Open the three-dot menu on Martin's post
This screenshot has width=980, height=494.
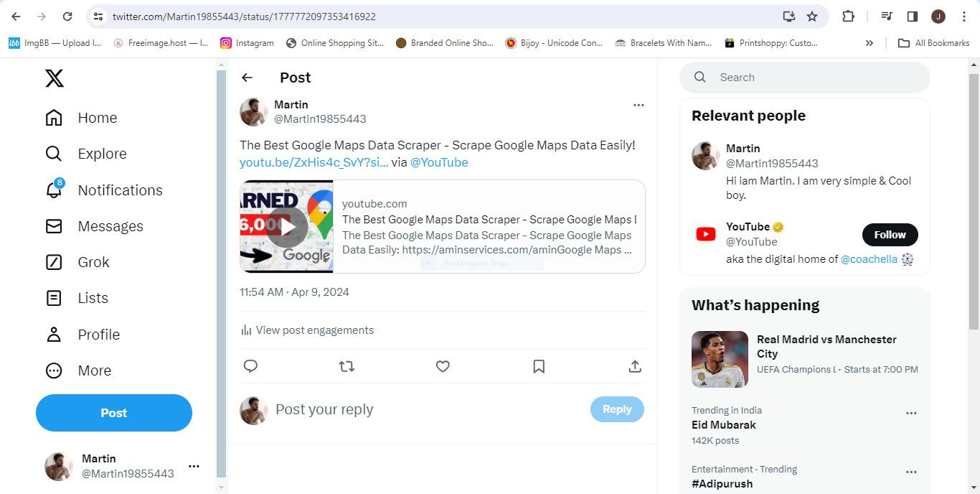[639, 105]
